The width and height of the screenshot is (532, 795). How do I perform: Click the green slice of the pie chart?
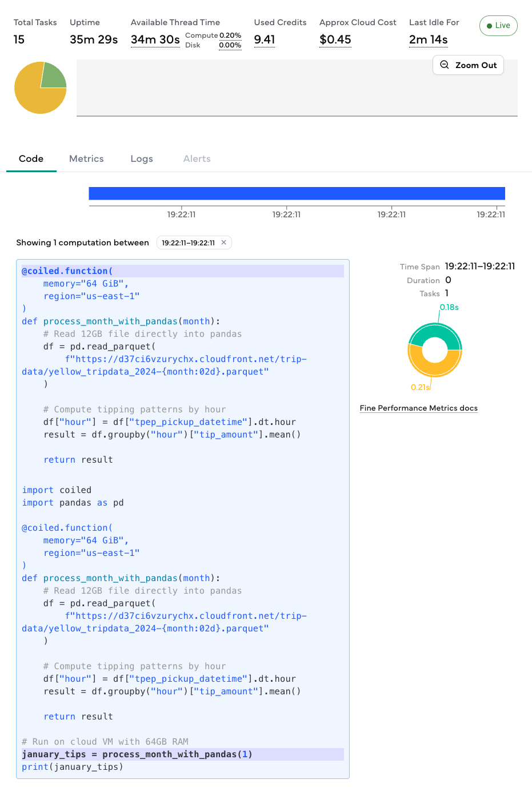point(53,76)
